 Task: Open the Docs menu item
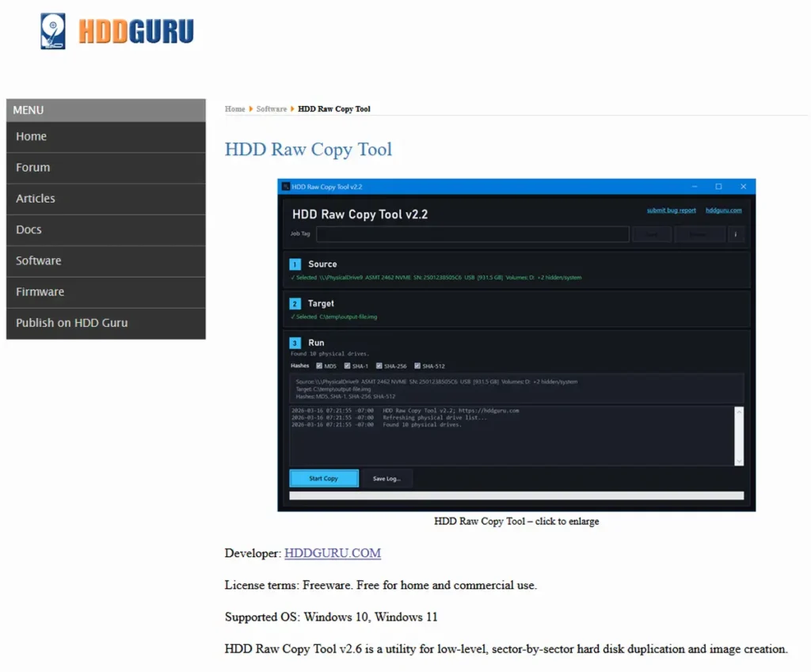coord(105,230)
